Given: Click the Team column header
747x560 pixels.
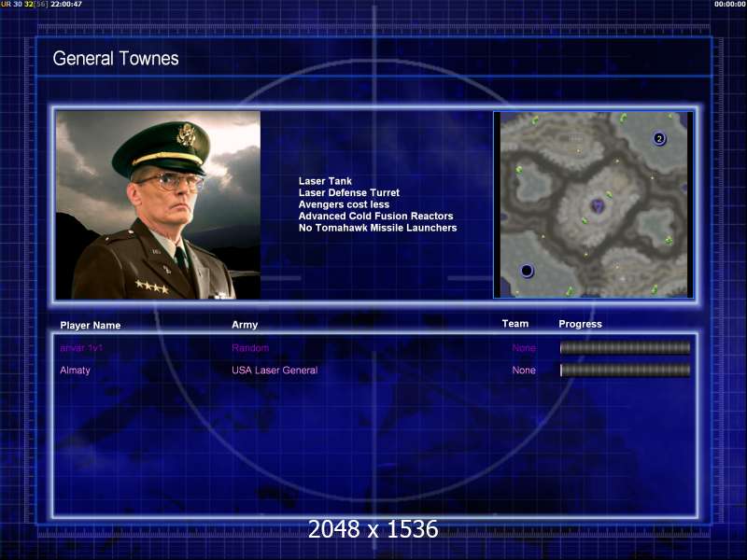Looking at the screenshot, I should pyautogui.click(x=515, y=324).
